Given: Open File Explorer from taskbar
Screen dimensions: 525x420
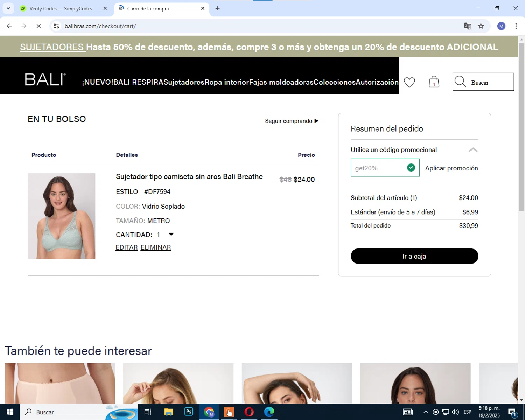Looking at the screenshot, I should [x=168, y=412].
